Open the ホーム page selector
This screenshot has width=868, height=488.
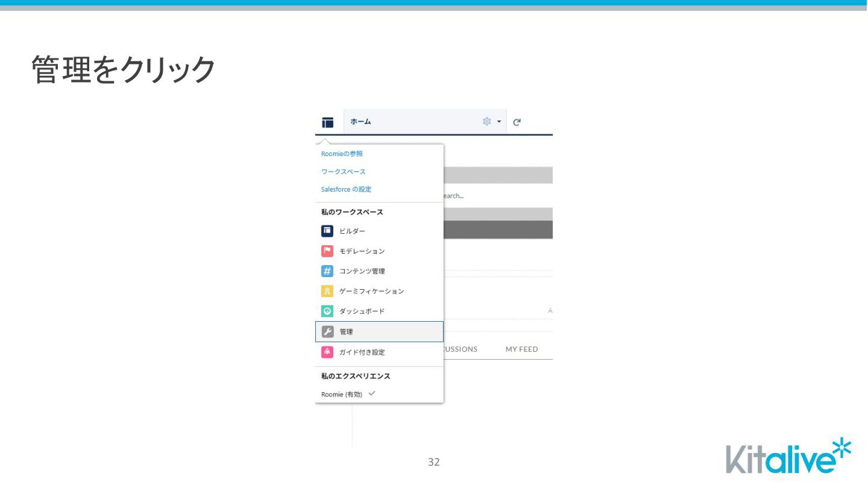point(425,122)
